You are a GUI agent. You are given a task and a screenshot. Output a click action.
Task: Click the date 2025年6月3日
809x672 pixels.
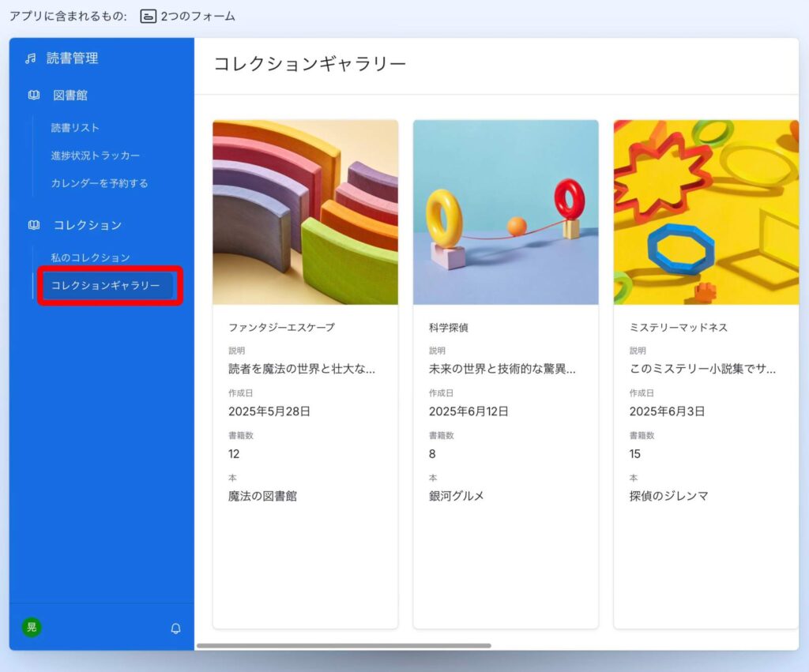click(x=667, y=411)
